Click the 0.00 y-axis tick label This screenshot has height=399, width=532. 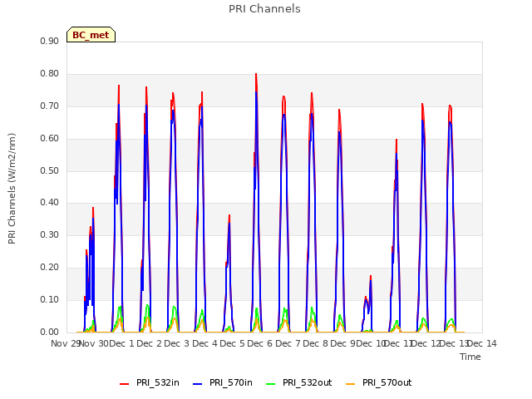50,332
